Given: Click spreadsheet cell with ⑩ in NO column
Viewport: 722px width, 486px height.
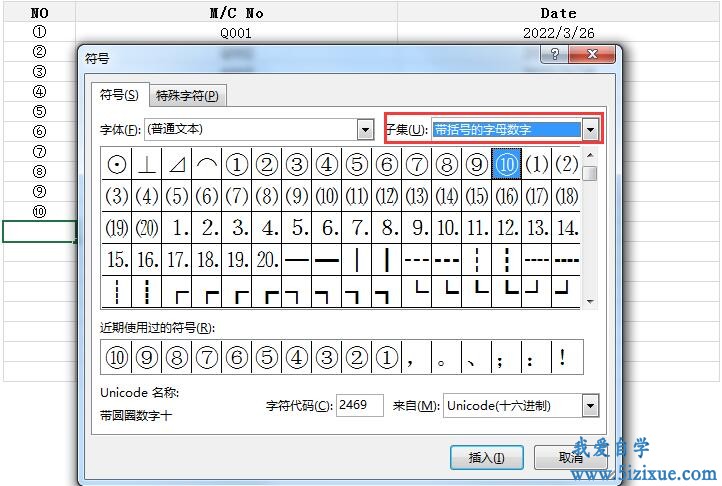Looking at the screenshot, I should click(x=39, y=211).
